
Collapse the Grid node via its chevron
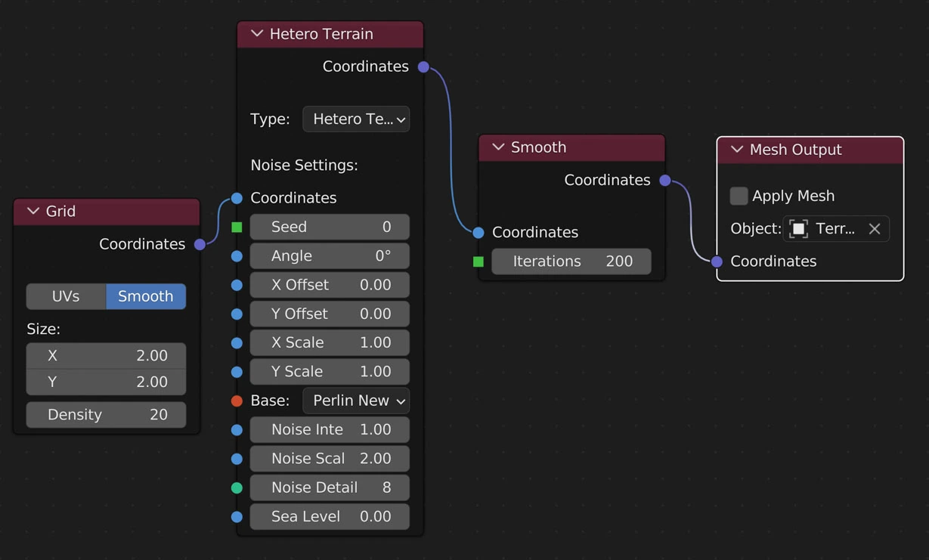33,212
